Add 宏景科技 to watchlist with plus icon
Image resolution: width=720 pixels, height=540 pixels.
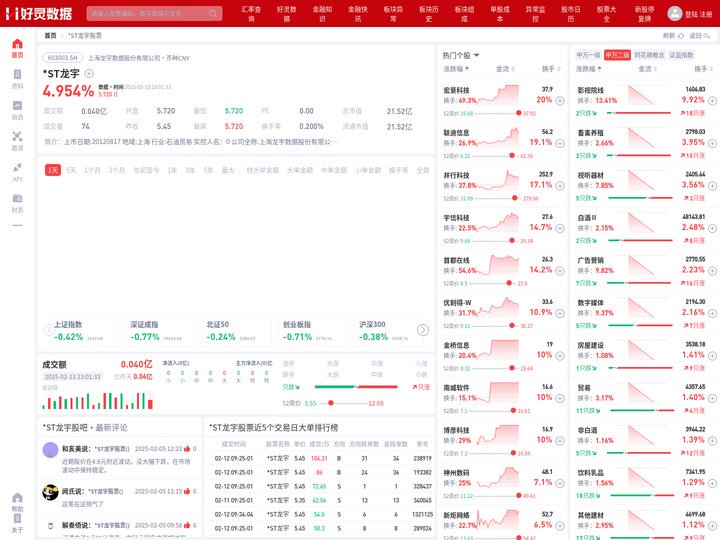point(560,101)
